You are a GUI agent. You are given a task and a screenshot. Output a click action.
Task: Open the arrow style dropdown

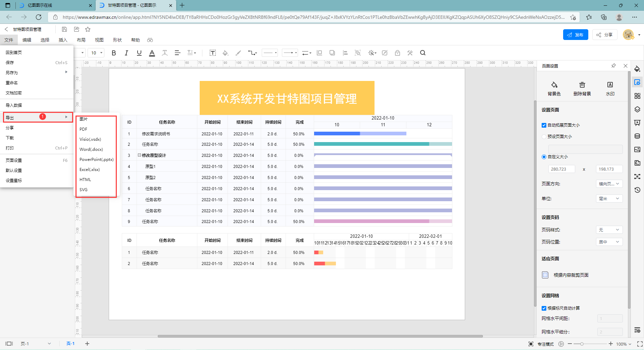290,53
